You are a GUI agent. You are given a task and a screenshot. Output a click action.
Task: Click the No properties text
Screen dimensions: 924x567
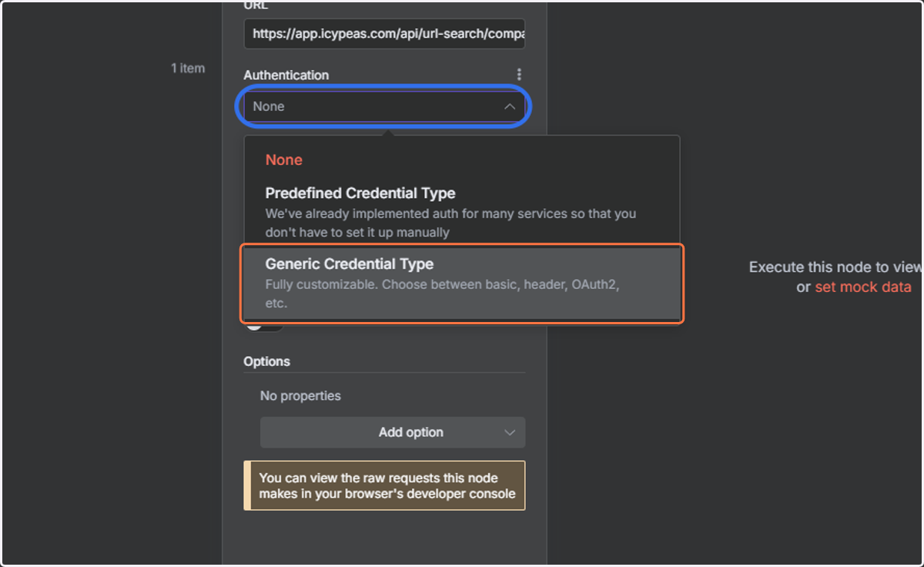[300, 396]
